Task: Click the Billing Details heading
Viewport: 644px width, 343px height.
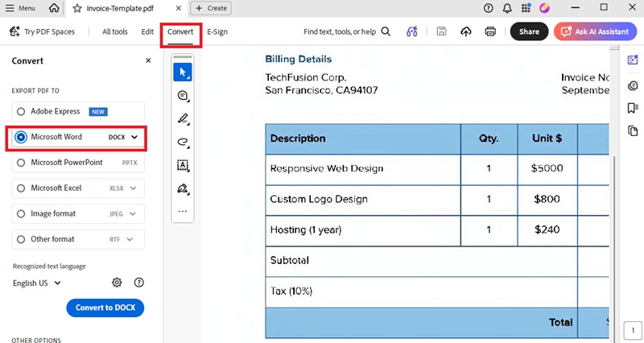Action: coord(298,59)
